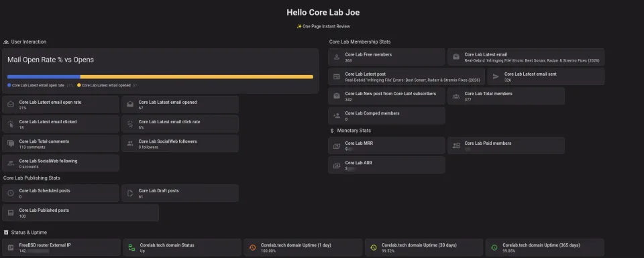Open the Core Lab MRR card
The height and width of the screenshot is (258, 644).
point(386,145)
